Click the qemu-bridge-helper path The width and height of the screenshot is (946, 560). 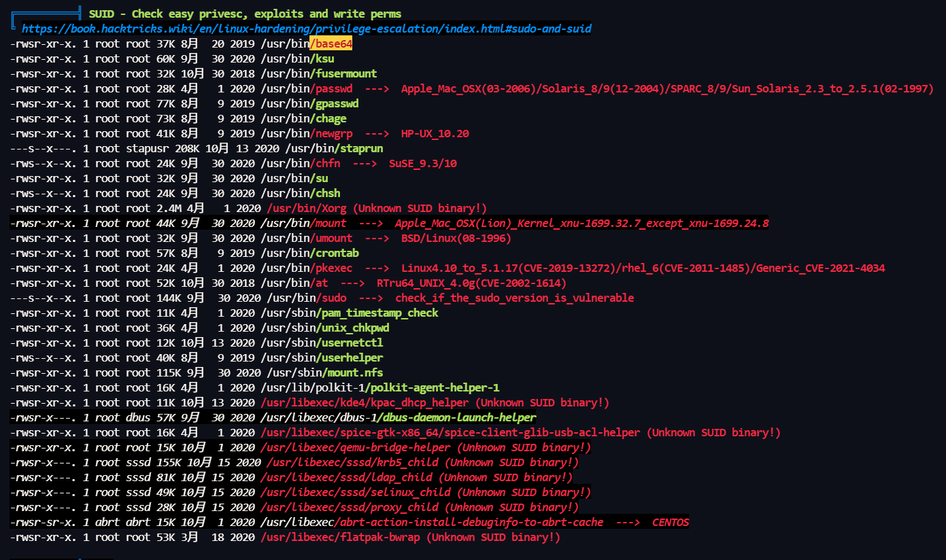pyautogui.click(x=355, y=447)
